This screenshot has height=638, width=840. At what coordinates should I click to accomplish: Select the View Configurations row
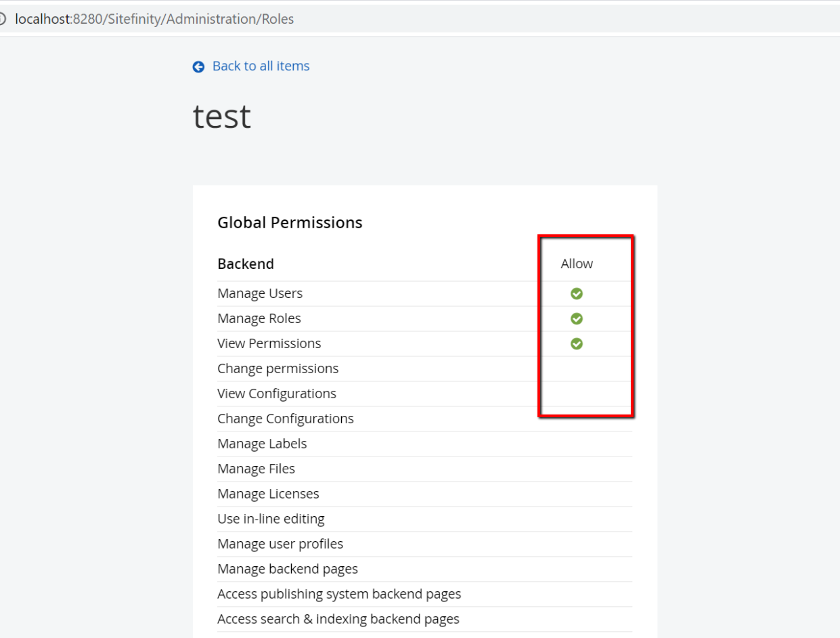coord(424,394)
